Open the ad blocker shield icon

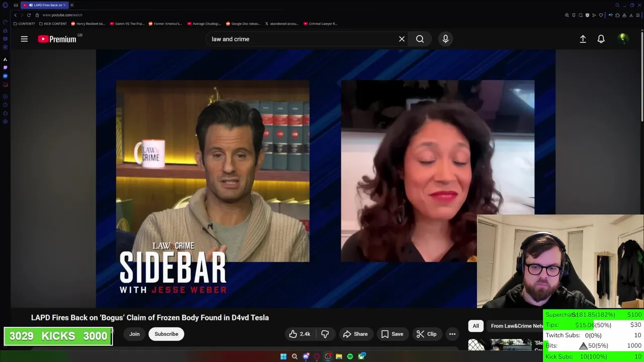coord(587,15)
